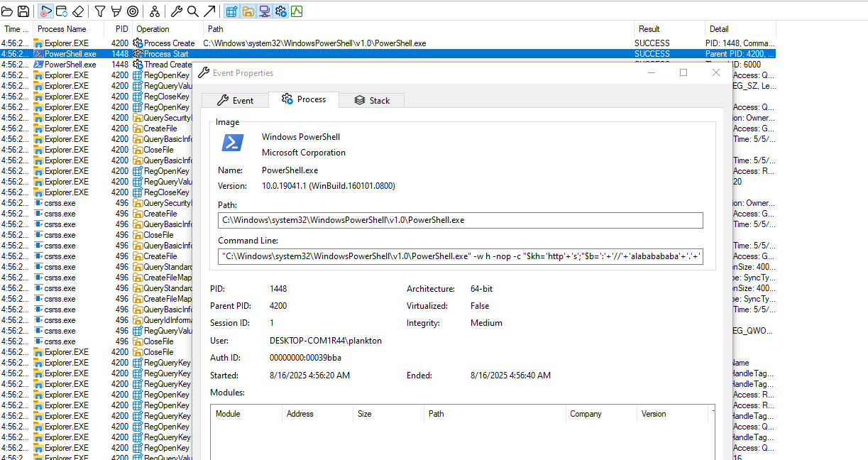Clear the display with the eraser icon
This screenshot has width=868, height=460.
click(x=78, y=11)
